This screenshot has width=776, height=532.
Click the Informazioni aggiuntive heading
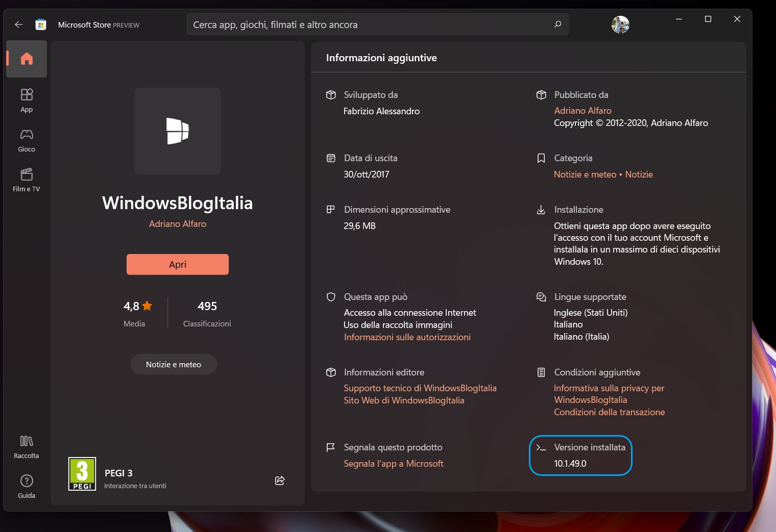pyautogui.click(x=381, y=58)
